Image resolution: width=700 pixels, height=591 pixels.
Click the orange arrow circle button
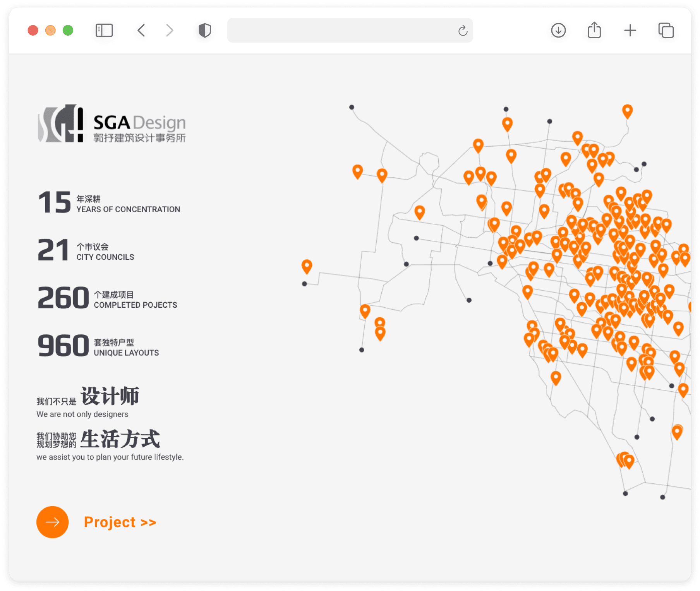[53, 522]
